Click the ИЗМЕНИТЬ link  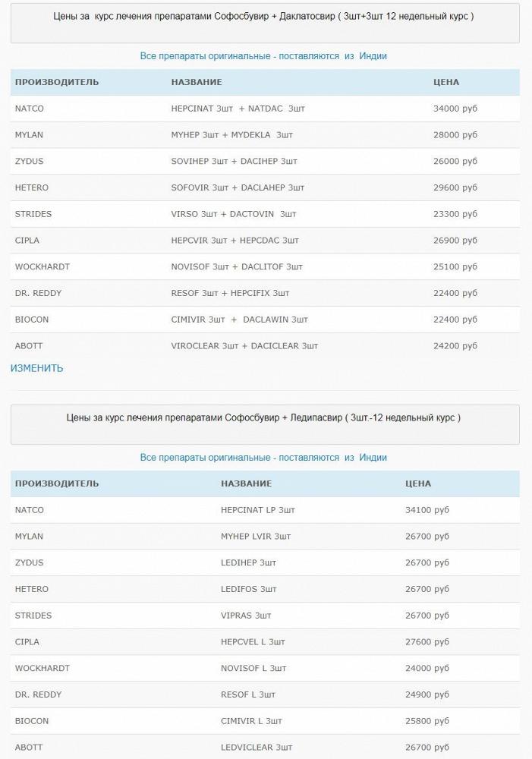[x=36, y=368]
